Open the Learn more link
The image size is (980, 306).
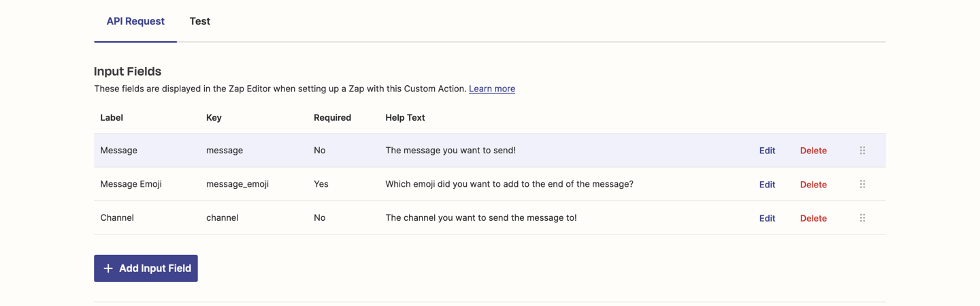(x=492, y=89)
